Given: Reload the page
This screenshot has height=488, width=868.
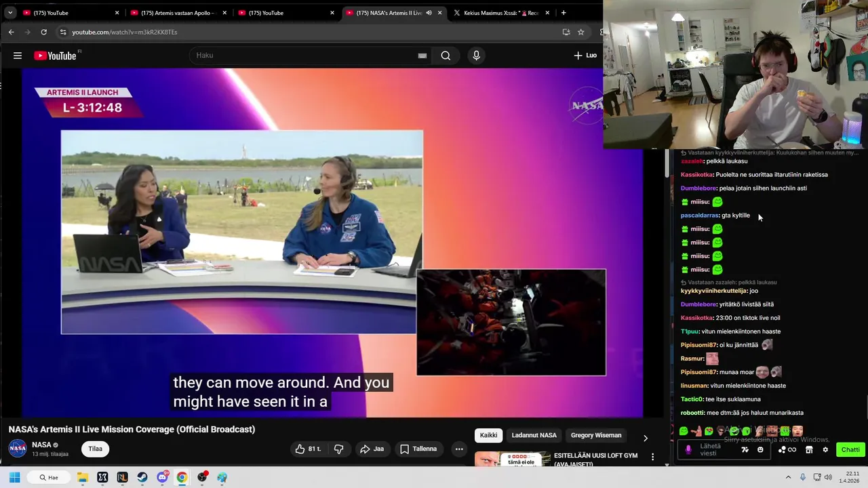Looking at the screenshot, I should (x=43, y=32).
